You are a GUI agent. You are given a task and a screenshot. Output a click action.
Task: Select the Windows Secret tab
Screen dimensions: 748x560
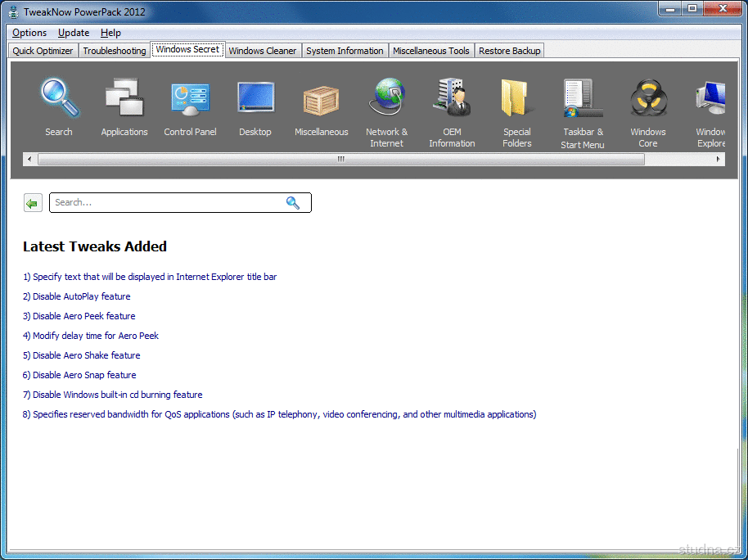click(187, 49)
